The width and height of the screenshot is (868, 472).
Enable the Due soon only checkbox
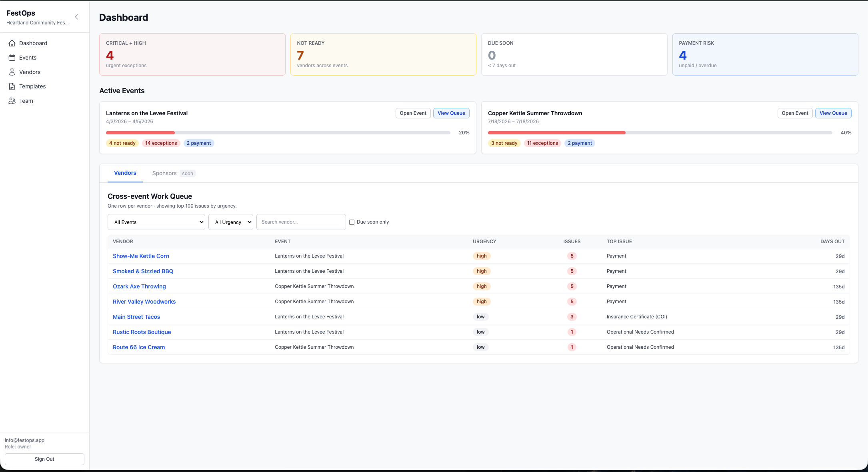coord(351,222)
